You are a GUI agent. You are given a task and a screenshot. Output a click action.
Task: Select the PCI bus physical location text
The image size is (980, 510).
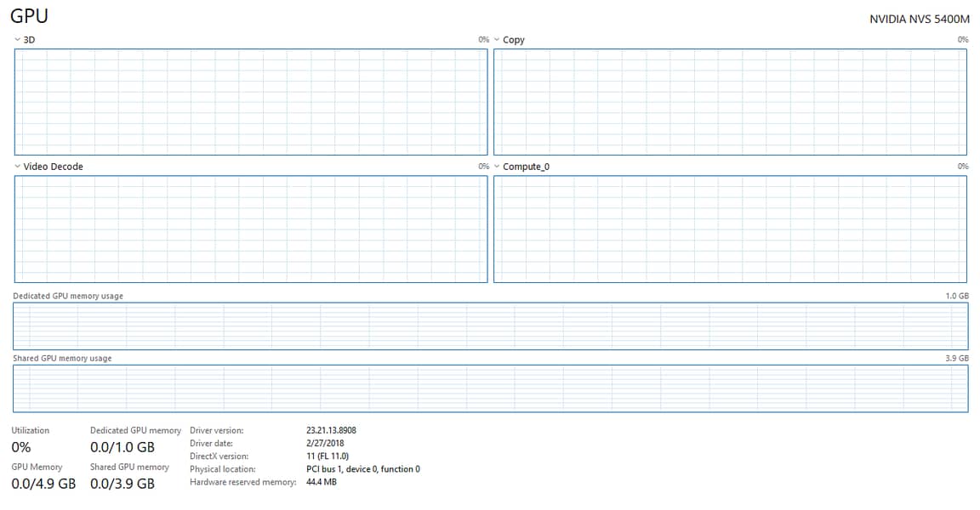click(362, 469)
